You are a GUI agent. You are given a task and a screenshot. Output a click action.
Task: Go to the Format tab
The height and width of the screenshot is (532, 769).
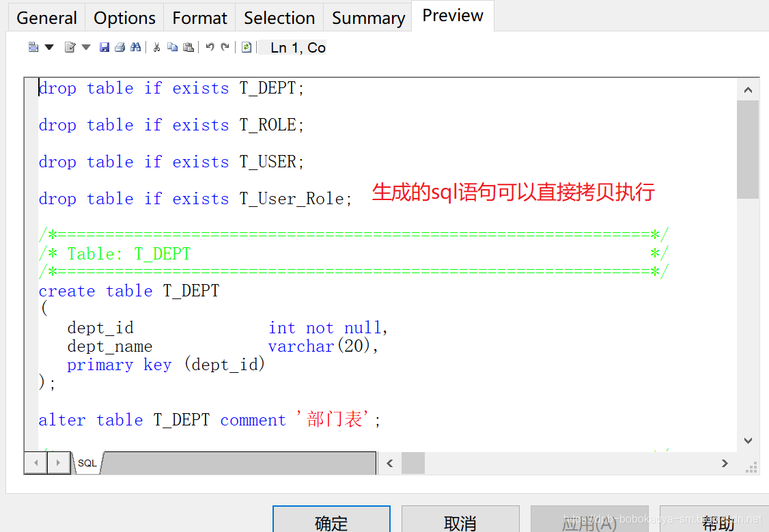click(199, 18)
